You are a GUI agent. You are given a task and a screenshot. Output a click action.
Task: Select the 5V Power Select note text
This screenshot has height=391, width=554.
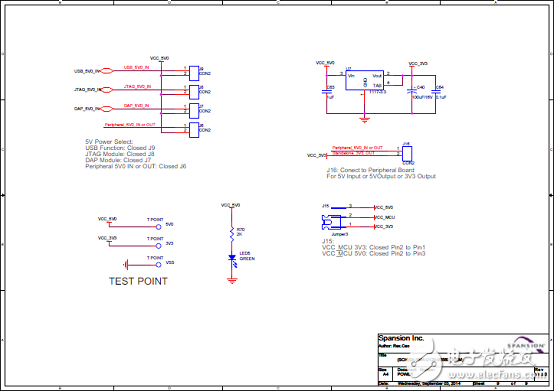109,142
